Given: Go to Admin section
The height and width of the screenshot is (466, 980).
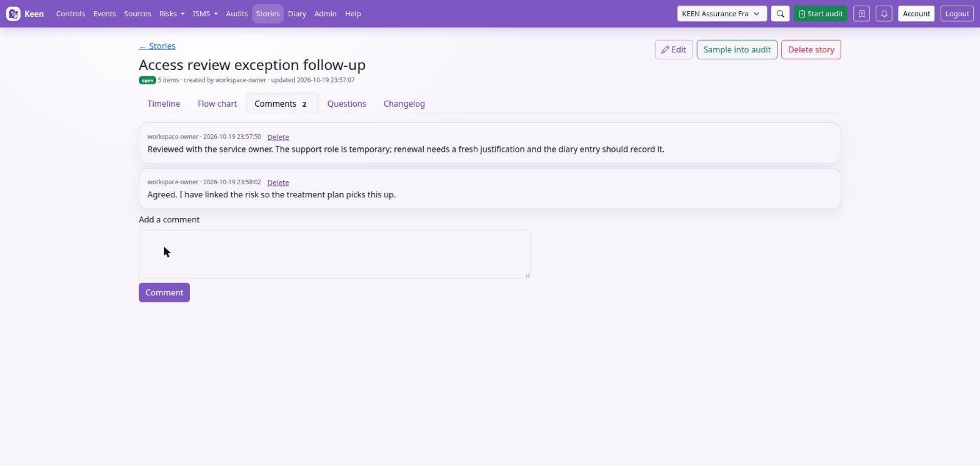Looking at the screenshot, I should [x=325, y=14].
